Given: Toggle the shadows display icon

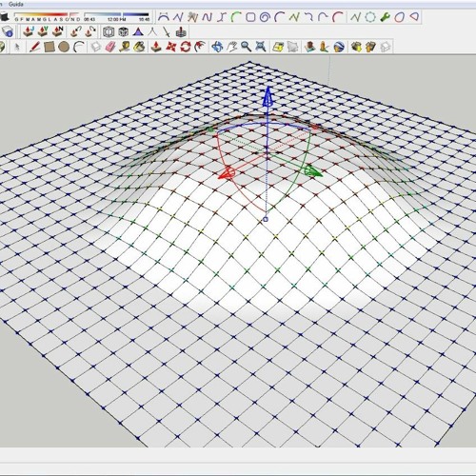Looking at the screenshot, I should pos(4,17).
